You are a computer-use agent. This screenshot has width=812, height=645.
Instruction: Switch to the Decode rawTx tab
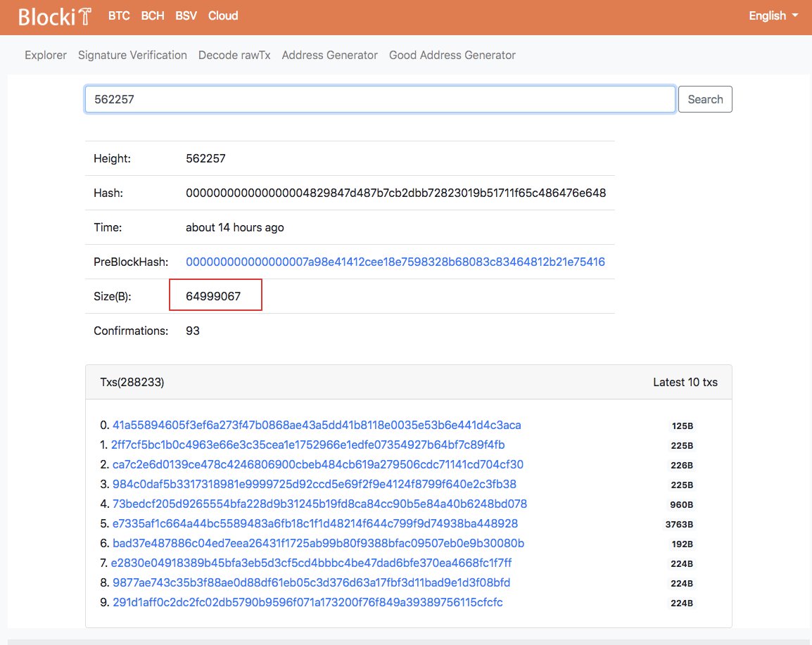pos(234,55)
